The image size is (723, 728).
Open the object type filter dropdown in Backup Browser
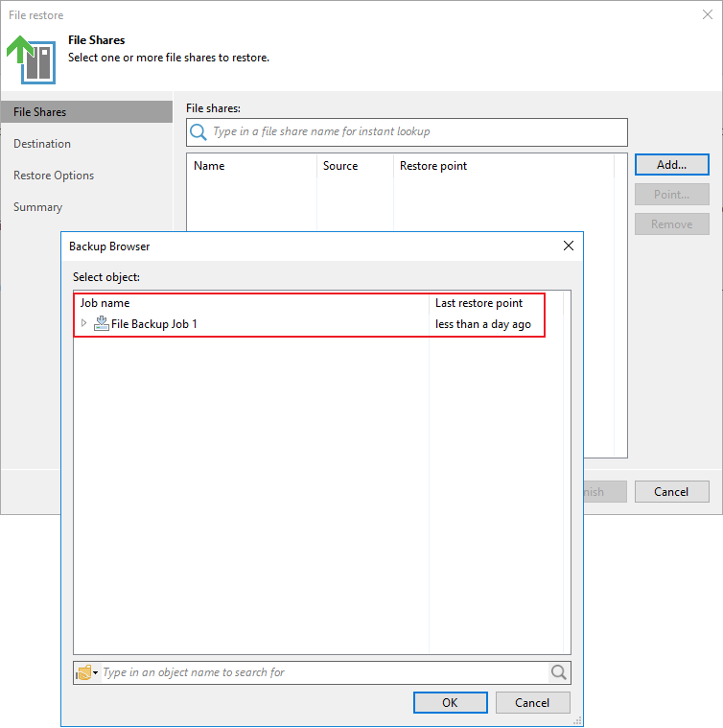87,672
